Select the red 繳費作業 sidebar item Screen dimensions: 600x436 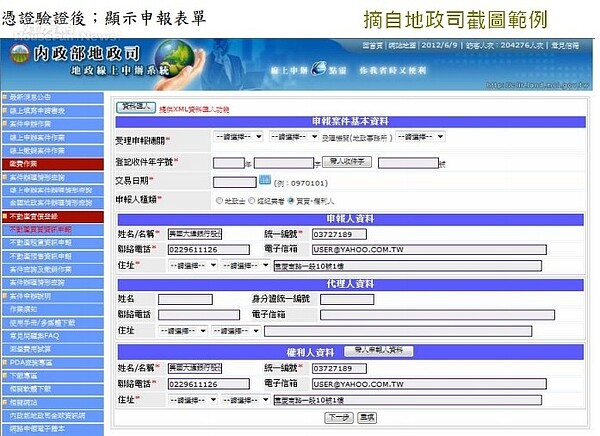52,164
